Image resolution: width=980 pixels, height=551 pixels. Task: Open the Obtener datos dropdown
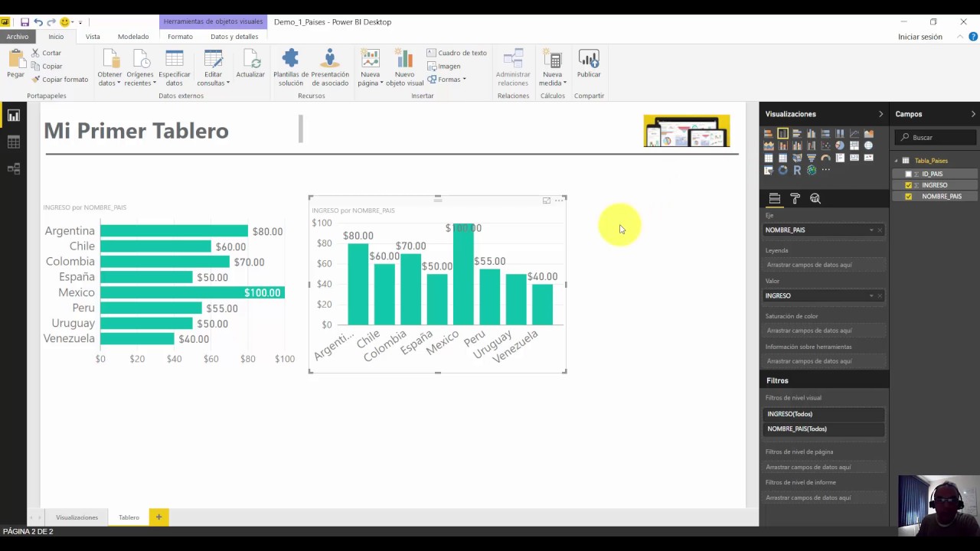tap(109, 67)
